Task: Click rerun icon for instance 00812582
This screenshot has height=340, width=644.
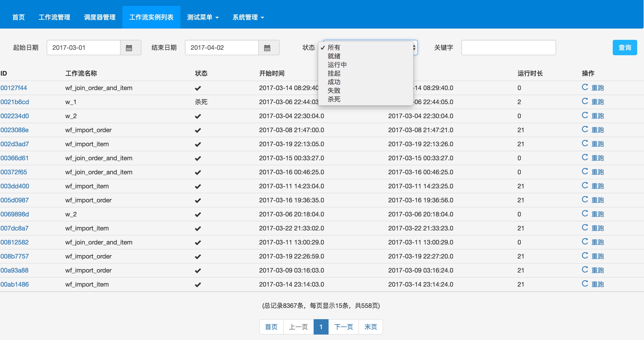Action: 585,242
